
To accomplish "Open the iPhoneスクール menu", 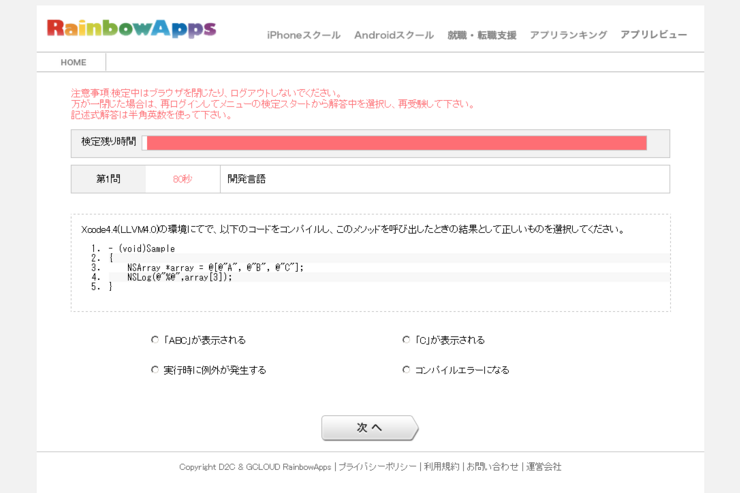I will point(303,35).
